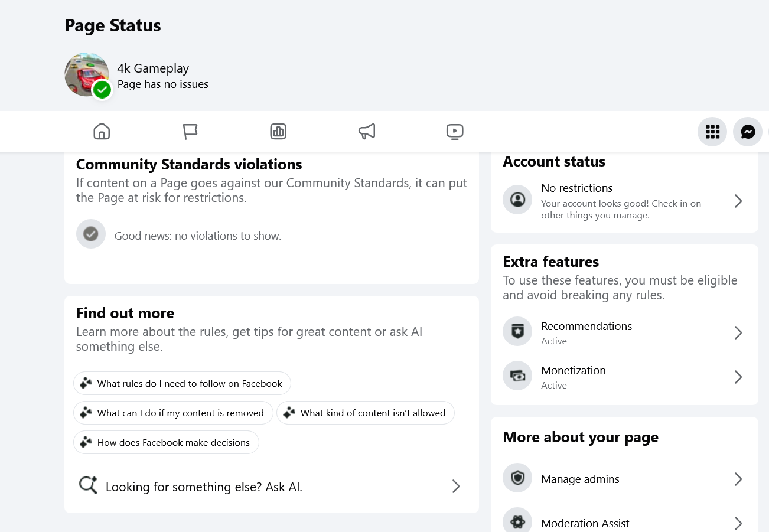
Task: Select 'How does Facebook make decisions' chip
Action: pos(166,442)
